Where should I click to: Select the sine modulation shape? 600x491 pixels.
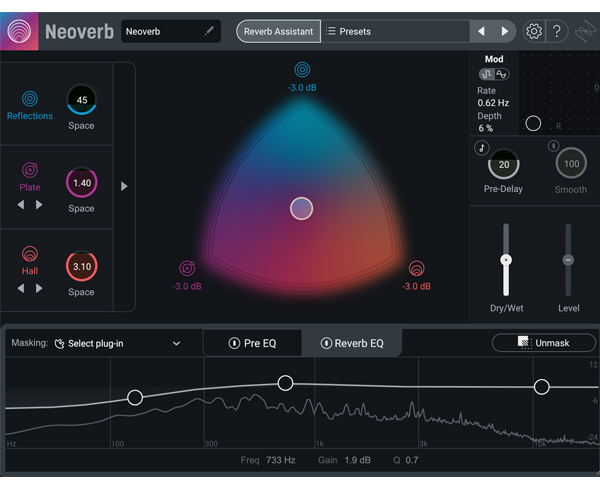(x=501, y=74)
